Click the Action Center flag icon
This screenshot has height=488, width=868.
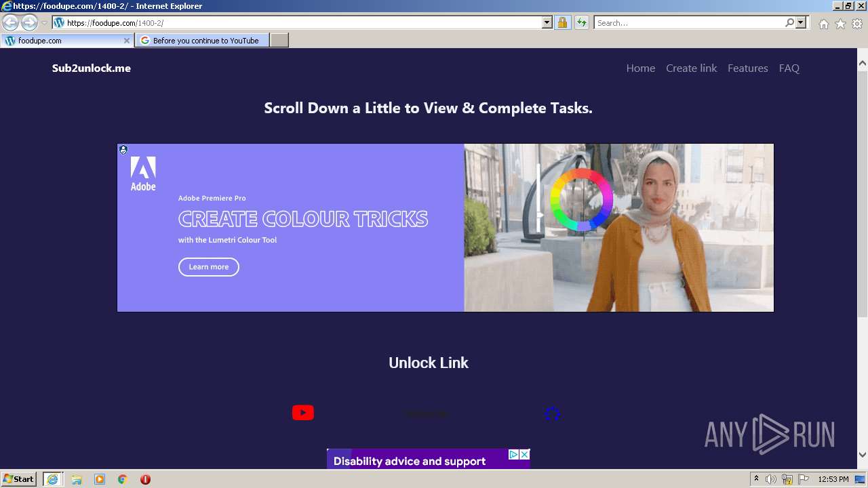[804, 479]
